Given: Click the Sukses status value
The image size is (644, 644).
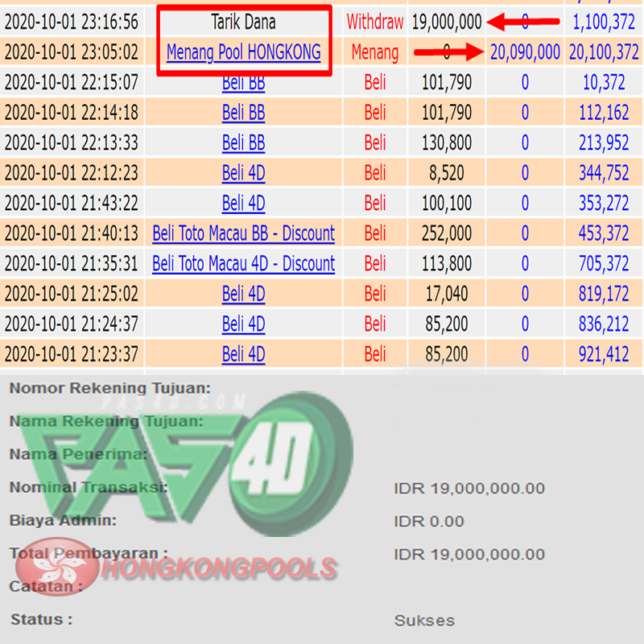Looking at the screenshot, I should tap(425, 621).
